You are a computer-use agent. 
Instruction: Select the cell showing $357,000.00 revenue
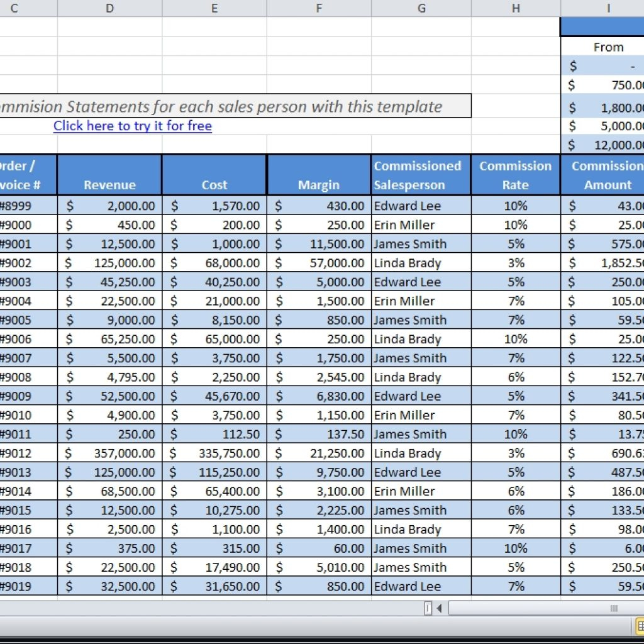coord(109,453)
